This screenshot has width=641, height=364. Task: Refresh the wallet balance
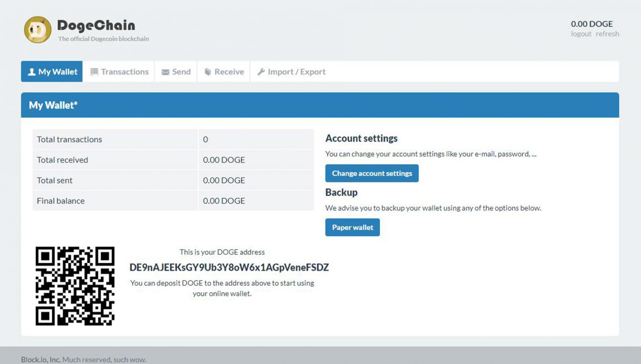click(x=608, y=34)
